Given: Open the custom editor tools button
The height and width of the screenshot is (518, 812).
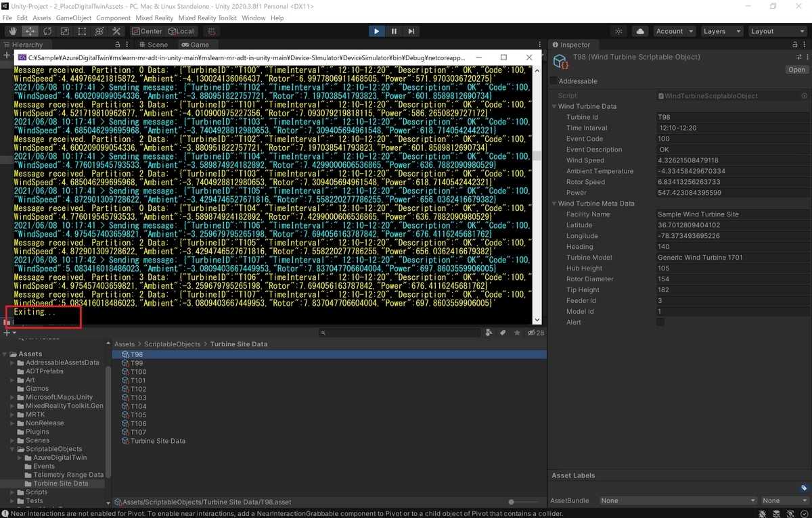Looking at the screenshot, I should 116,31.
